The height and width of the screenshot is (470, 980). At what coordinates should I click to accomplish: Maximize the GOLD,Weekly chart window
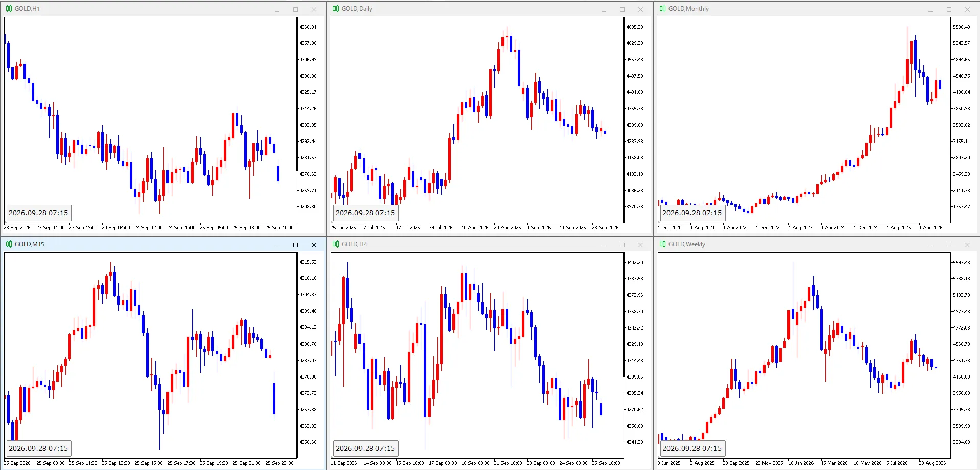click(949, 245)
